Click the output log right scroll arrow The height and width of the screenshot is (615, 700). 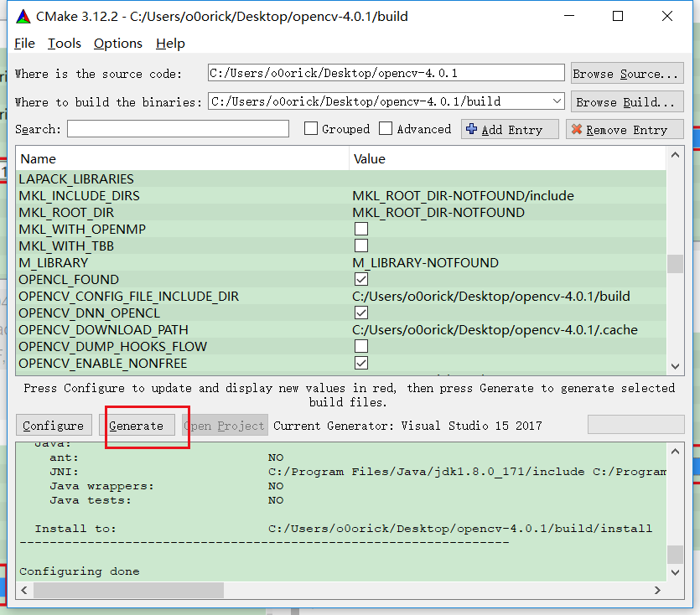click(x=657, y=590)
